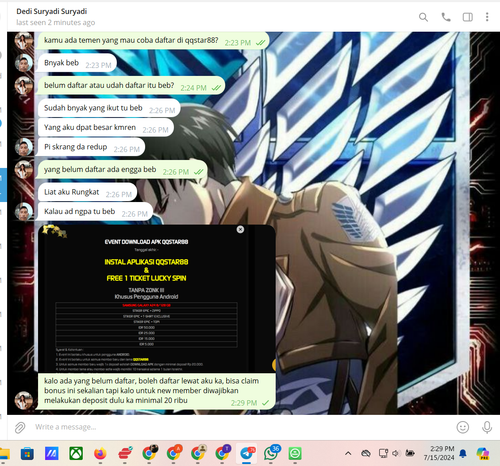The width and height of the screenshot is (500, 466).
Task: Select message "belum daftar atau udah daftar itu beb?"
Action: (130, 86)
